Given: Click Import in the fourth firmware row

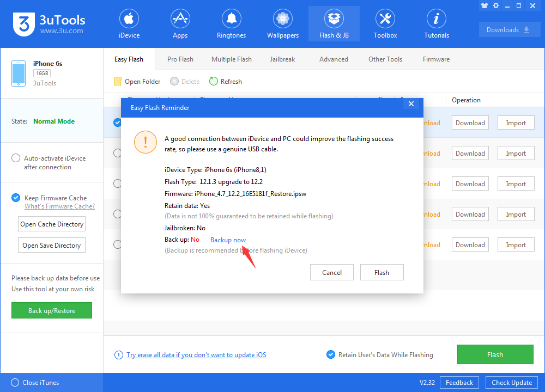Looking at the screenshot, I should (516, 214).
